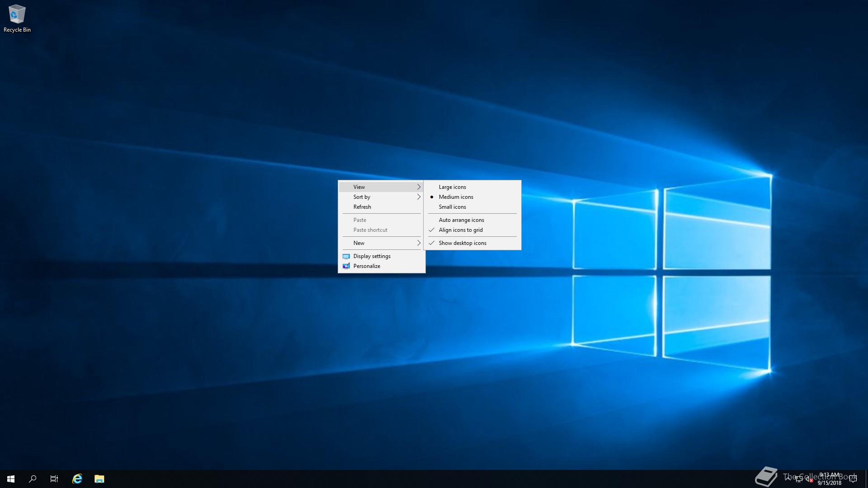Click the disabled Paste shortcut entry
This screenshot has height=488, width=868.
click(x=381, y=230)
